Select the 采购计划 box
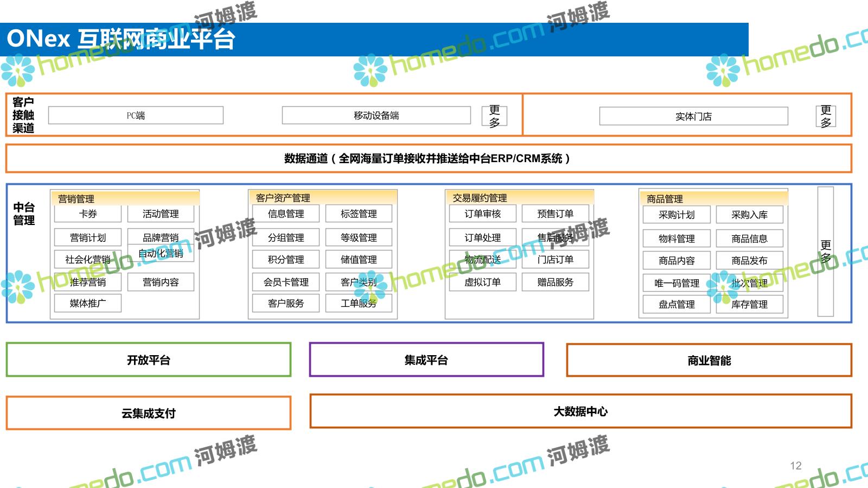This screenshot has width=868, height=488. point(676,215)
